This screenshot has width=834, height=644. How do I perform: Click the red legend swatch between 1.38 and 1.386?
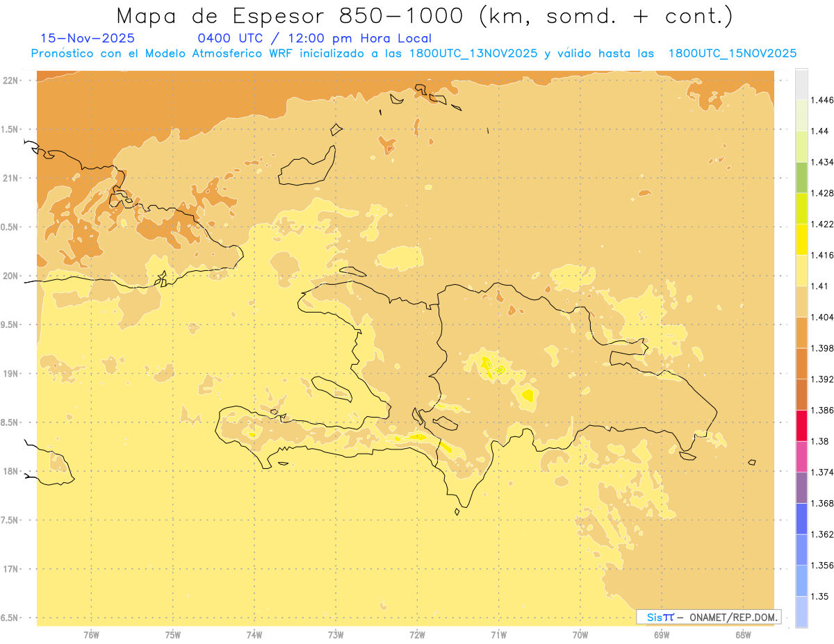click(x=801, y=426)
